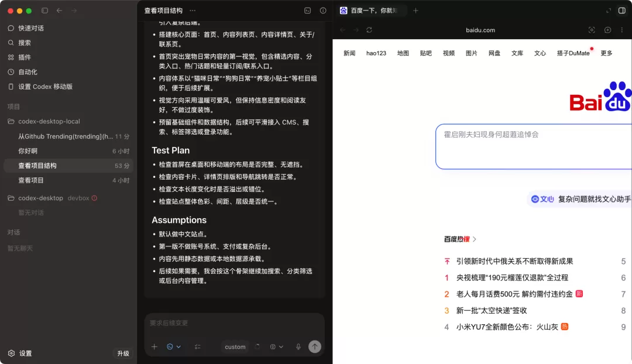Click the Baidu logo
632x364 pixels.
(600, 97)
